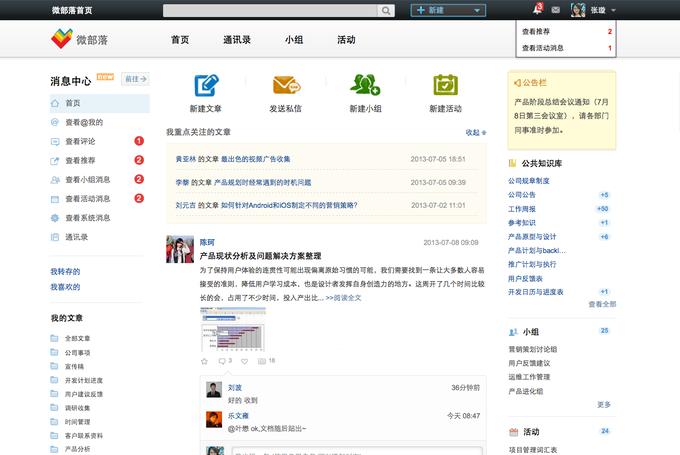Click 查看全部 under 公共知识库
680x455 pixels.
pyautogui.click(x=602, y=304)
